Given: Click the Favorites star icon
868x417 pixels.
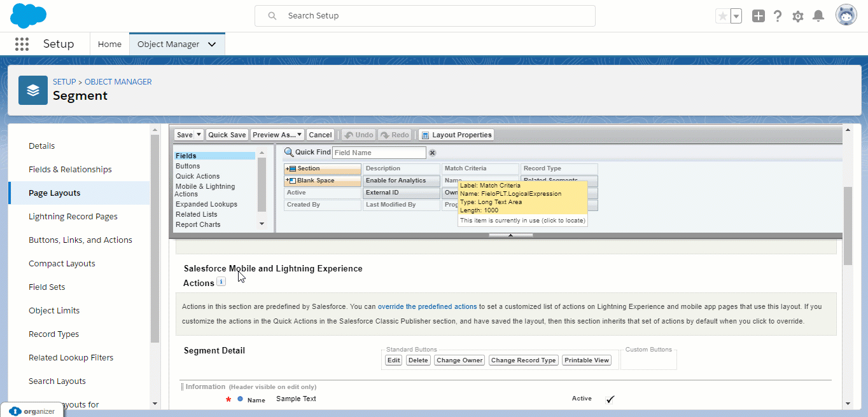Looking at the screenshot, I should pyautogui.click(x=722, y=16).
